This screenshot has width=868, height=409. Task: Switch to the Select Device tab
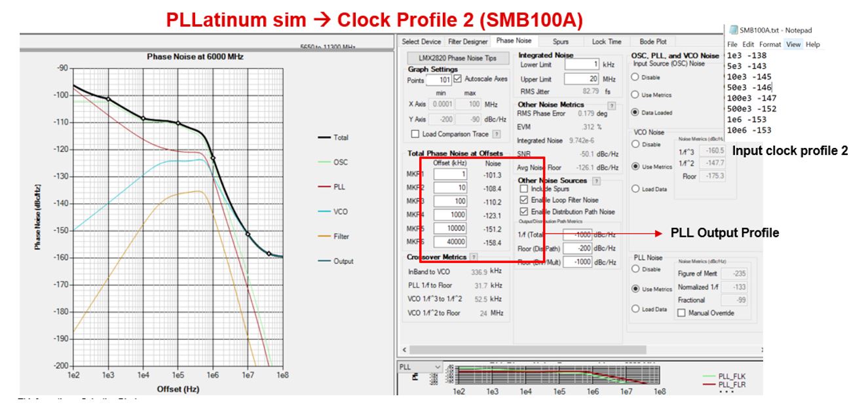(x=421, y=41)
